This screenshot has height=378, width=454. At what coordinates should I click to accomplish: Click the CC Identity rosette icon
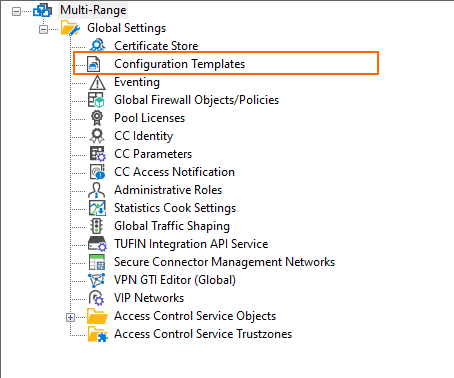point(97,136)
